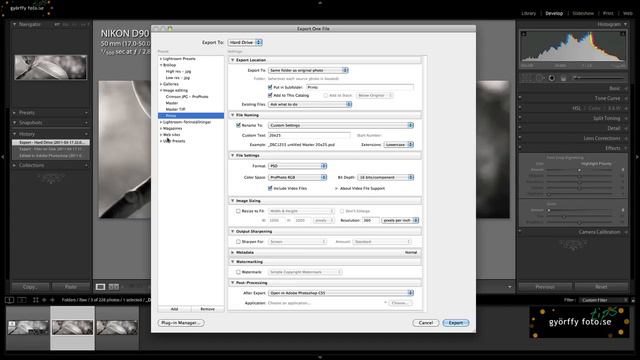Click the Previous button in Develop panel
This screenshot has height=360, width=640.
tap(545, 287)
